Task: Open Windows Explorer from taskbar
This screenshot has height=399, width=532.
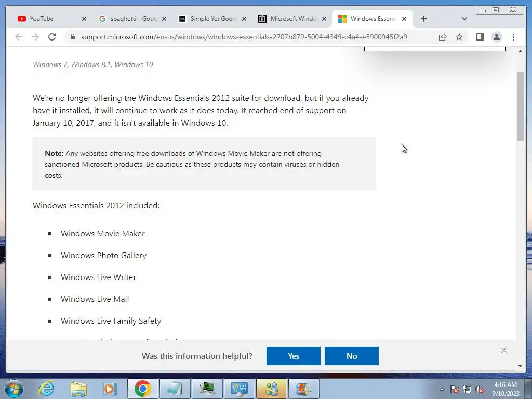Action: 78,389
